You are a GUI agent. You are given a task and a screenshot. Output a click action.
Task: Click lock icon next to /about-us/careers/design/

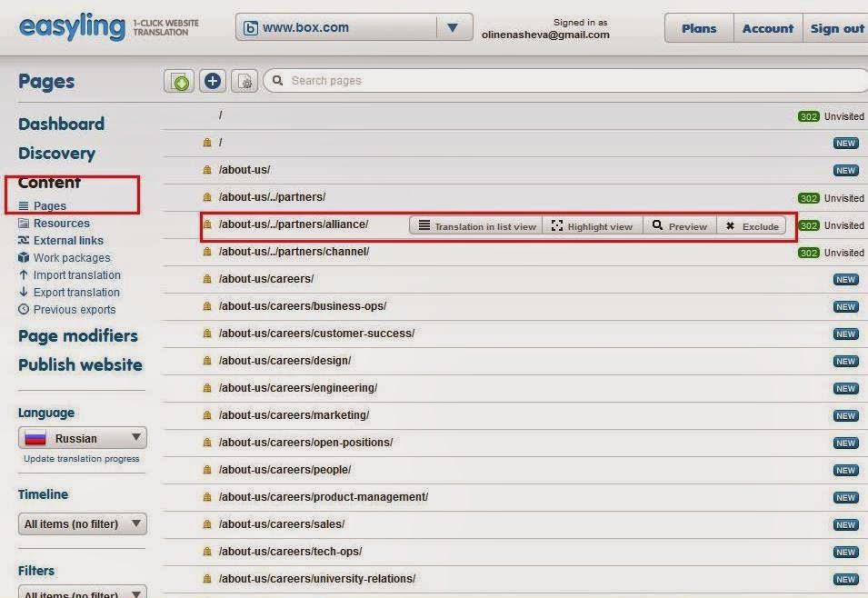(x=207, y=361)
